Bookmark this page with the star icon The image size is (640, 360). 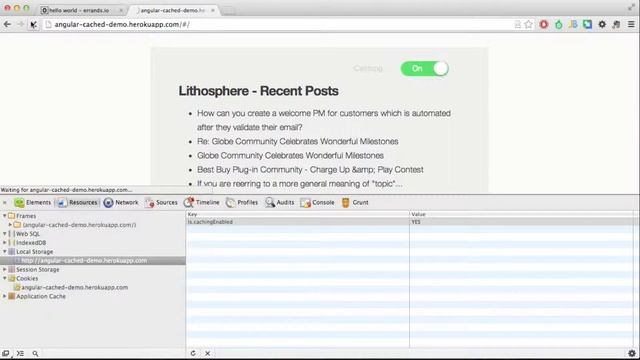pyautogui.click(x=529, y=24)
